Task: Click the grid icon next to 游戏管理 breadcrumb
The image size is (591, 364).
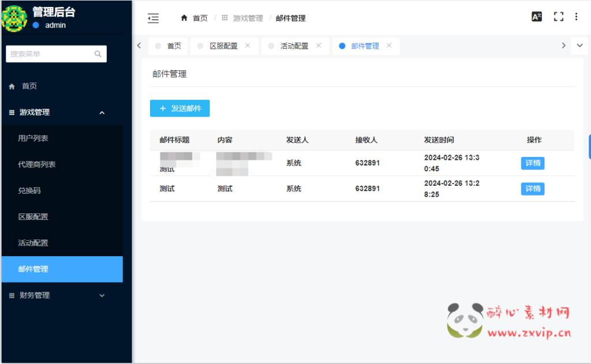Action: coord(224,18)
